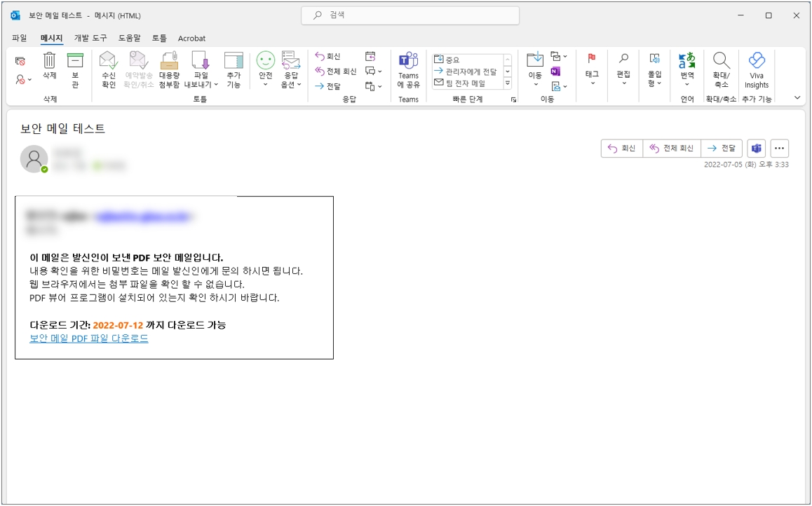The image size is (812, 506).
Task: Click the Teams icon beside the 전달 button
Action: 756,149
